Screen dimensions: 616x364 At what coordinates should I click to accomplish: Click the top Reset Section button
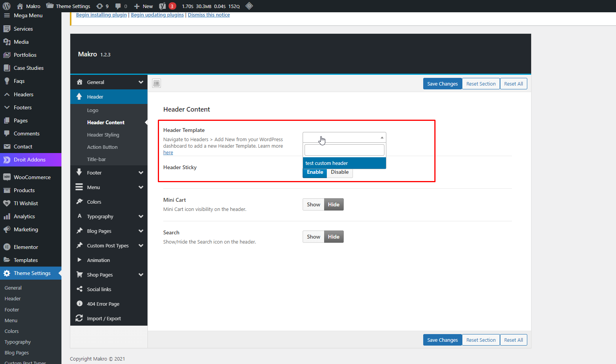coord(481,84)
